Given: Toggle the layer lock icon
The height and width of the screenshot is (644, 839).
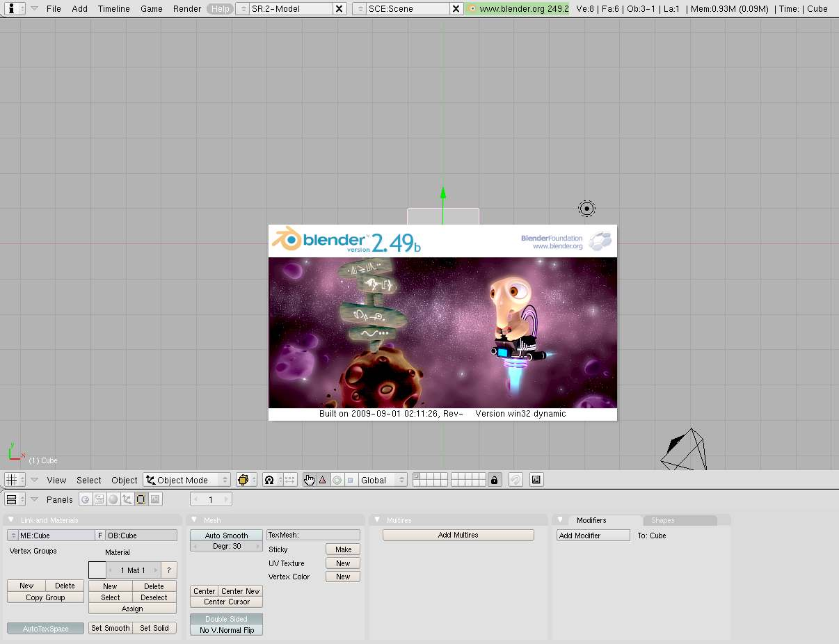Looking at the screenshot, I should point(495,480).
